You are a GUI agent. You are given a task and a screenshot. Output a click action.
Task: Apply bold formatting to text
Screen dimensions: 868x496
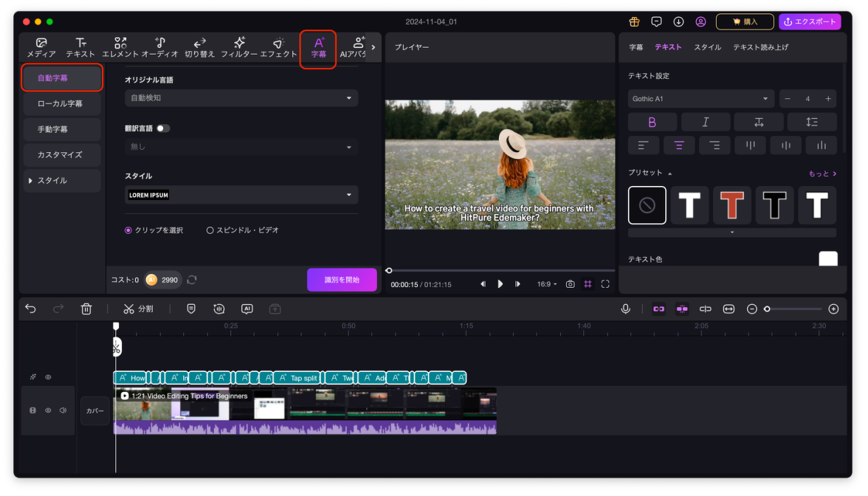[x=652, y=123]
